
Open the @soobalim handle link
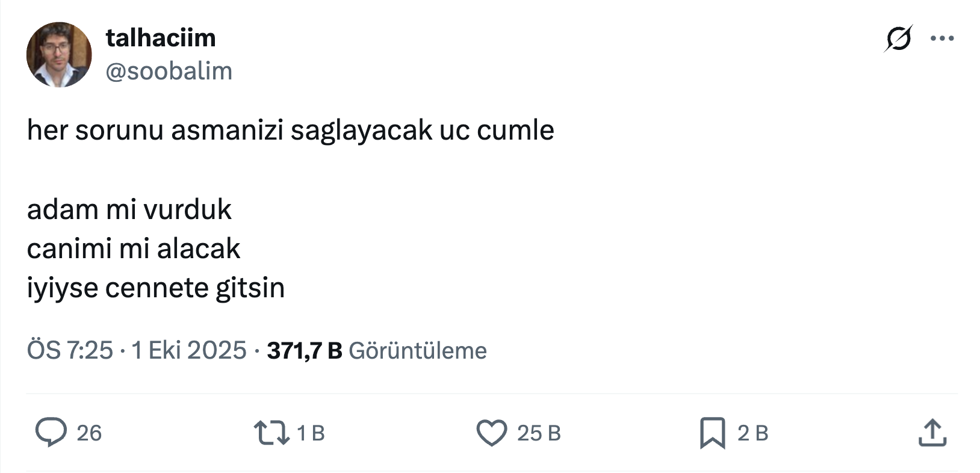[169, 71]
